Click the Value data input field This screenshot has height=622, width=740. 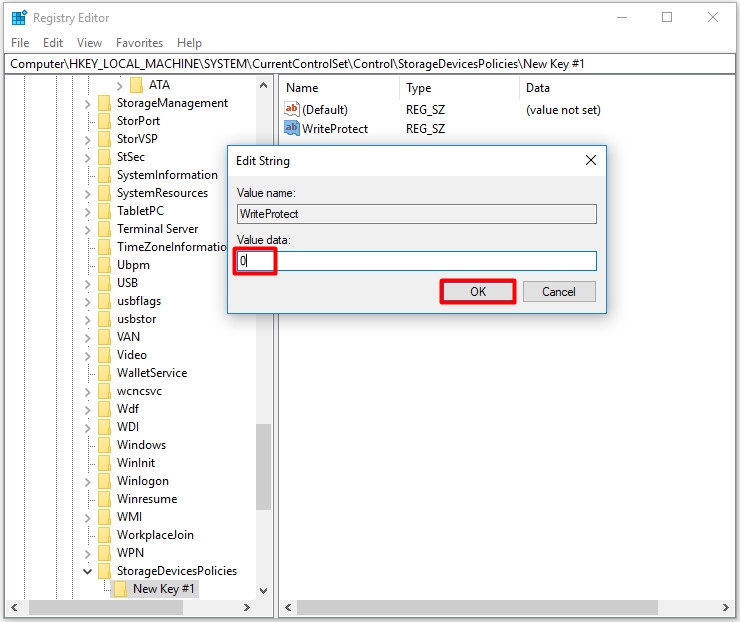click(x=416, y=261)
